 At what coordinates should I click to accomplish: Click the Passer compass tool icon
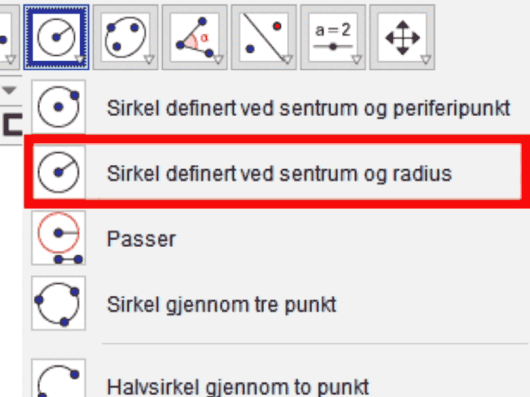[x=58, y=238]
